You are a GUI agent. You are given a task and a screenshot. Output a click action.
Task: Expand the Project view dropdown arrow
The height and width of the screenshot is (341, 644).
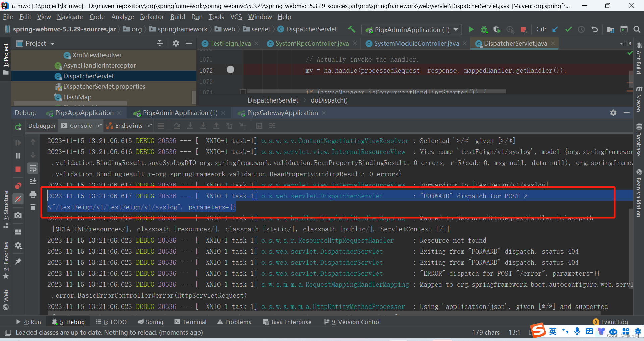[x=52, y=44]
